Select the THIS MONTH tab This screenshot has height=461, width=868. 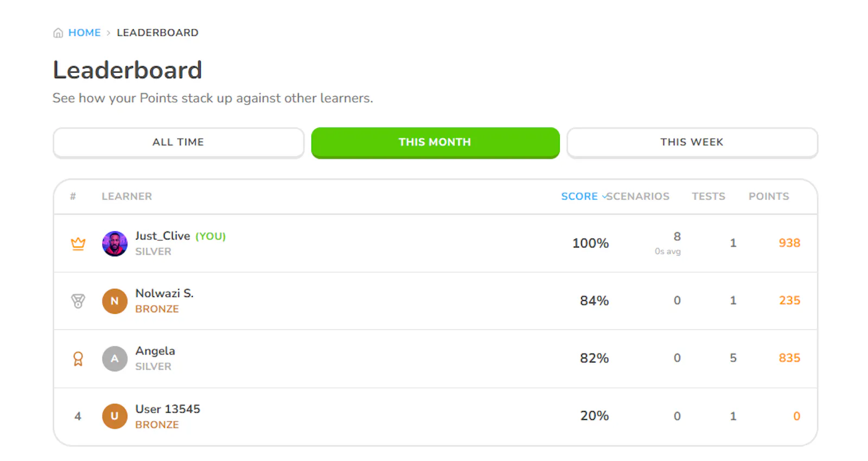tap(435, 142)
